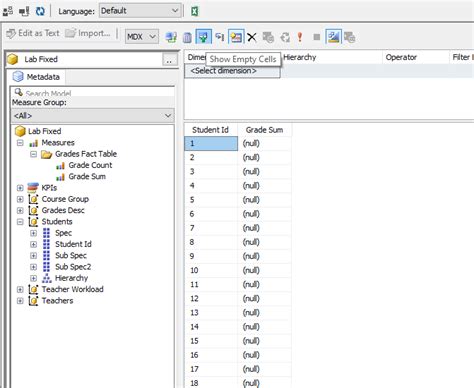Click the Grades Desc dimension icon

pos(33,210)
